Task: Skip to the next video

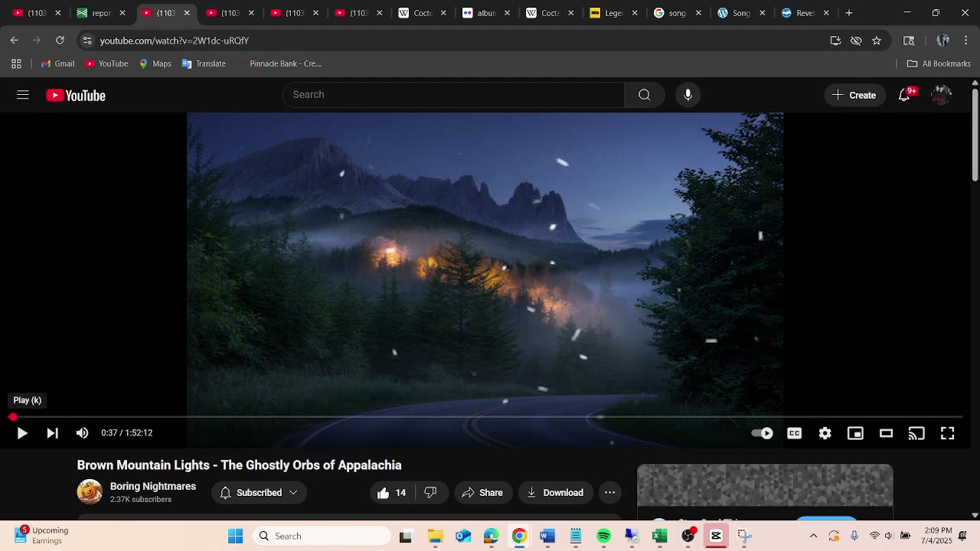Action: (52, 433)
